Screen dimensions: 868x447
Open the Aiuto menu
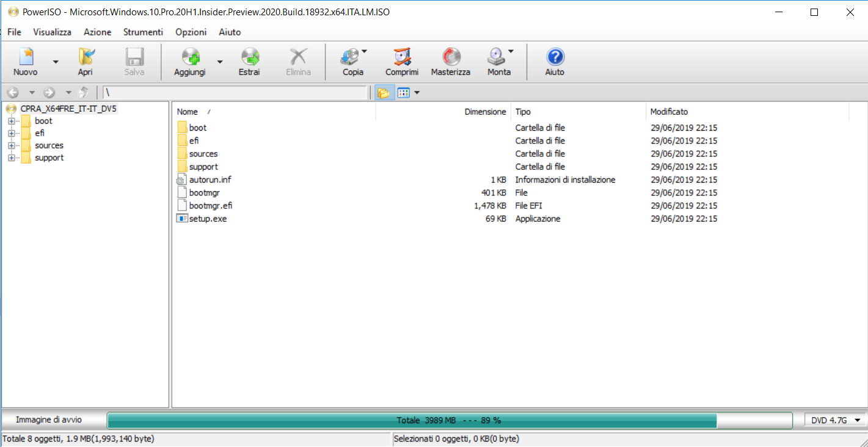pyautogui.click(x=230, y=32)
